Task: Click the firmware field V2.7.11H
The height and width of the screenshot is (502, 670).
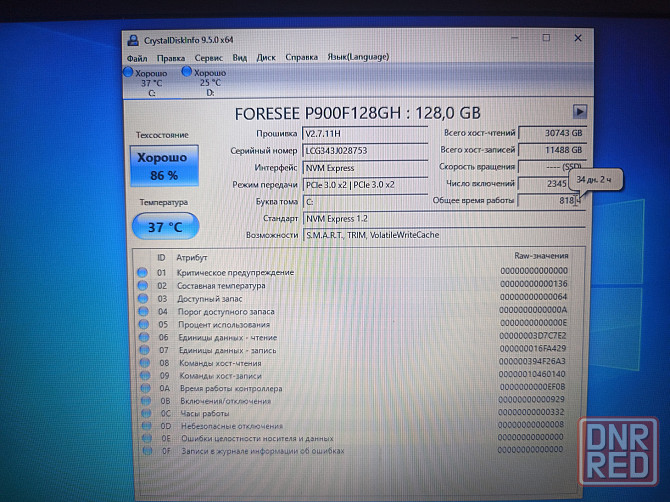Action: [x=364, y=134]
